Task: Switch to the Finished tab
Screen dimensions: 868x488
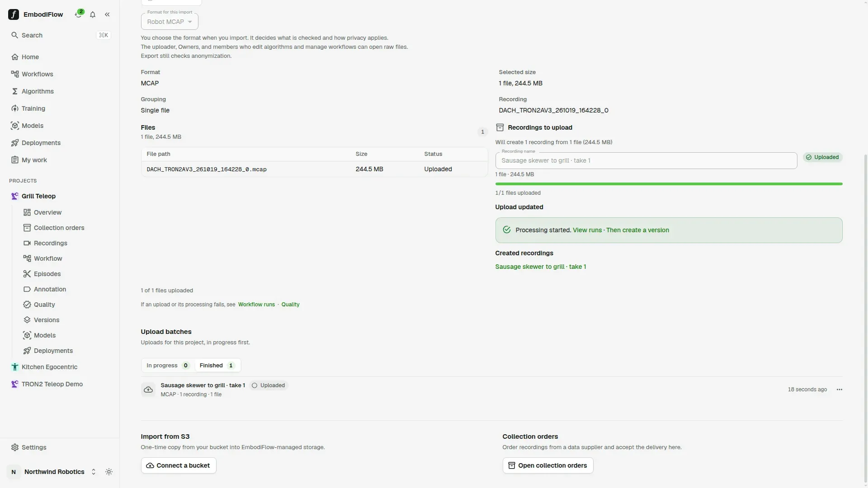Action: pyautogui.click(x=217, y=366)
